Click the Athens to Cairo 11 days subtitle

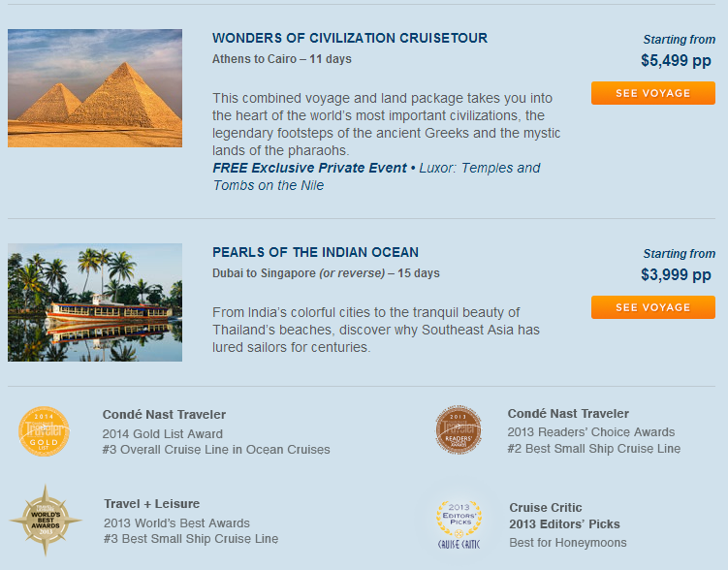point(282,59)
